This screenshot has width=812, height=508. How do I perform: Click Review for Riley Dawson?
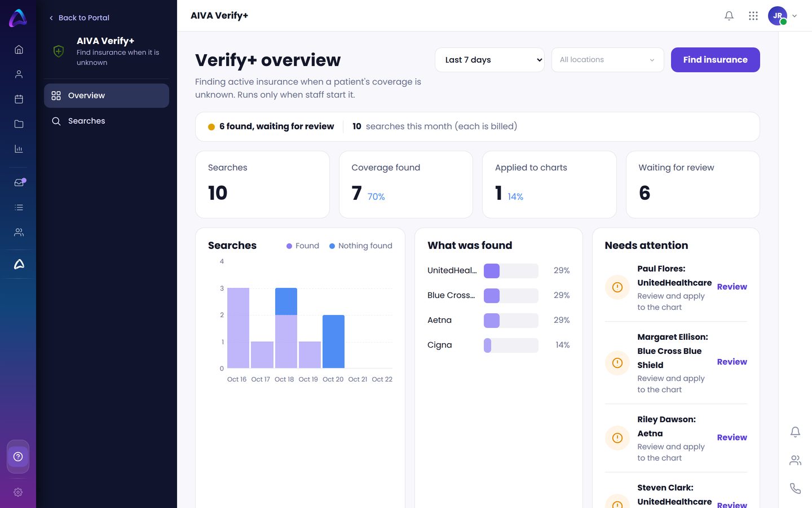click(x=732, y=437)
